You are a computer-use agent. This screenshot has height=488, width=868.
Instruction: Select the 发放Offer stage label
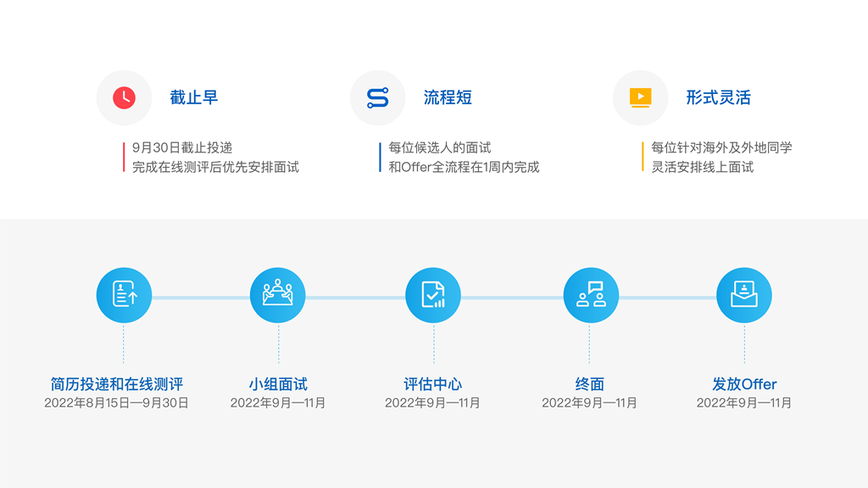click(x=745, y=383)
